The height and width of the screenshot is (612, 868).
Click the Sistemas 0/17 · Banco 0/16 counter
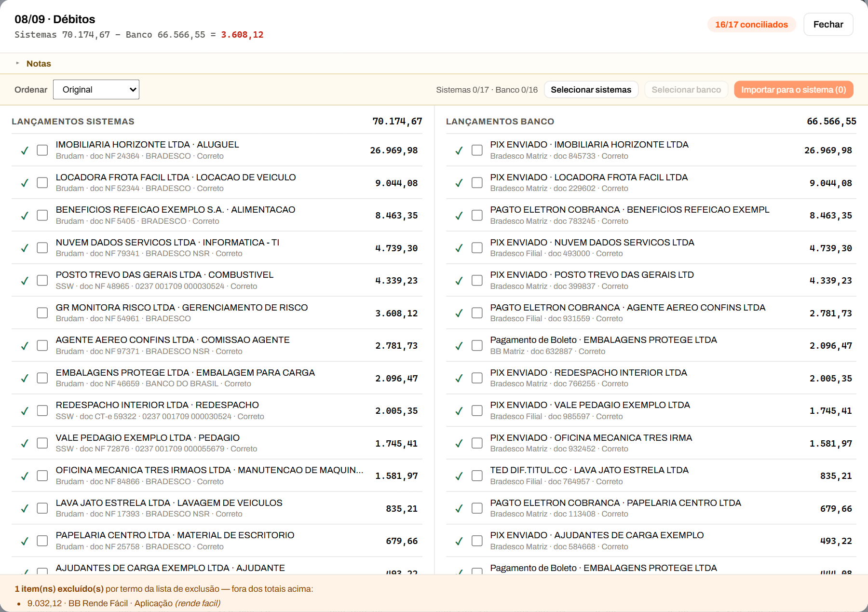tap(487, 90)
